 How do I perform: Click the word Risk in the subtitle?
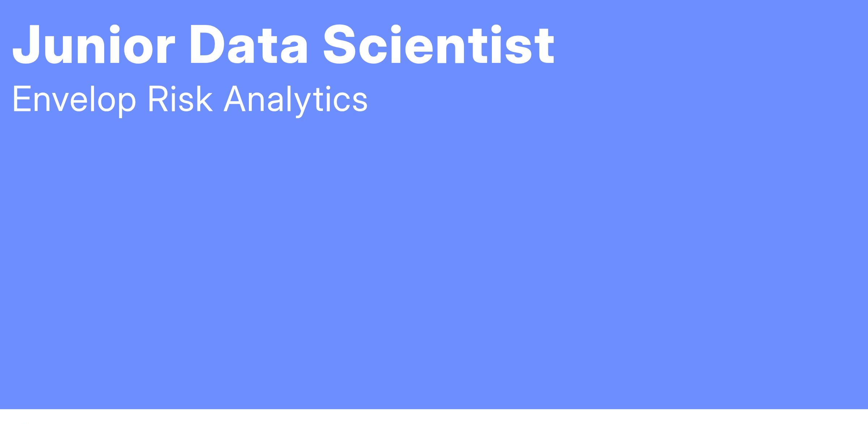[x=180, y=99]
